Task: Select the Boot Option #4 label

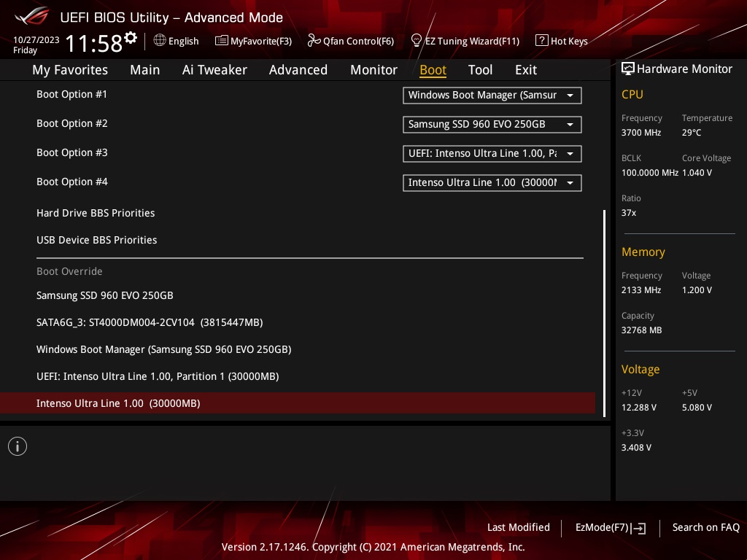Action: [72, 182]
